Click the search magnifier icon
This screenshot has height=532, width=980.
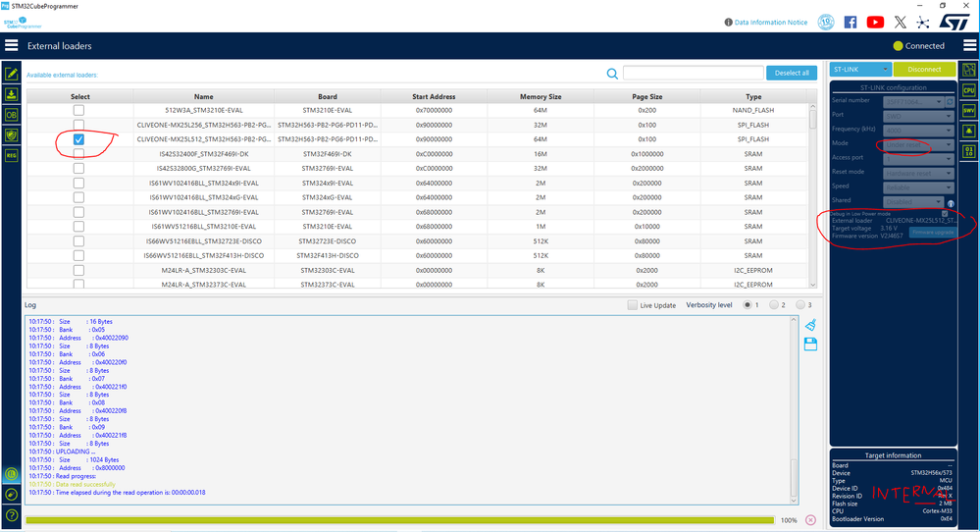click(x=612, y=74)
